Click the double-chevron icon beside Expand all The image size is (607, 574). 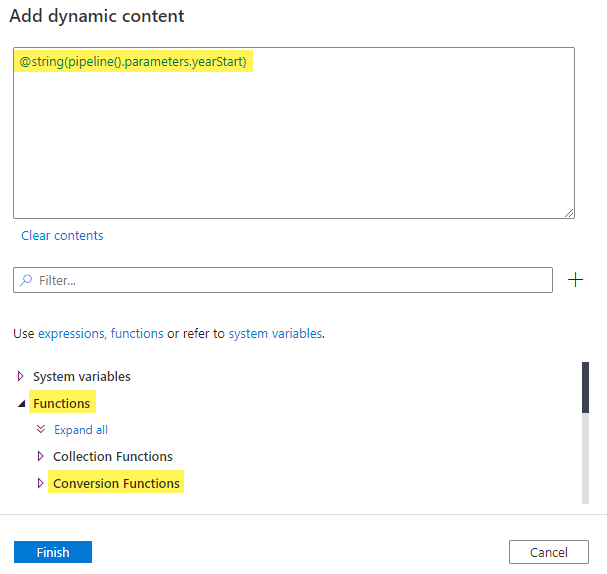[41, 430]
